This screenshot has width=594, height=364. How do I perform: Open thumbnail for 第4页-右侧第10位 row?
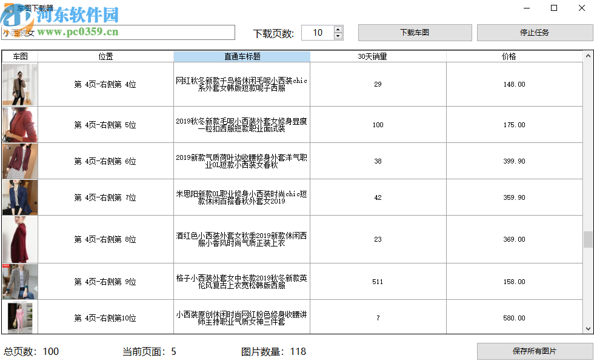20,317
